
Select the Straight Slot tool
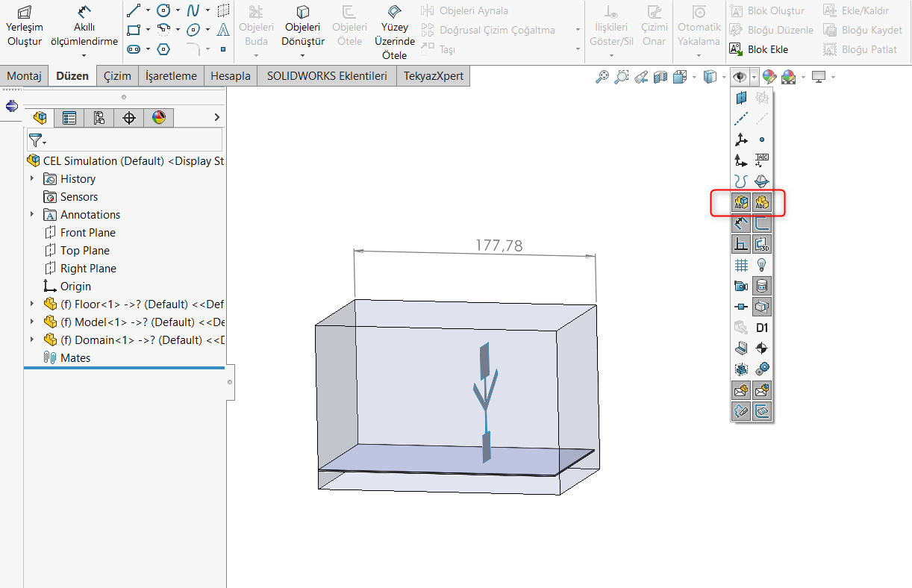click(x=134, y=49)
